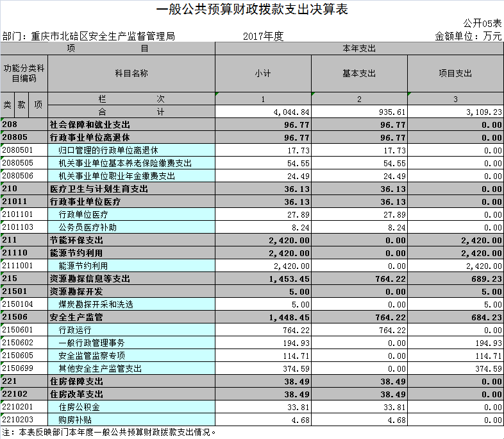504x439 pixels.
Task: Select the total project expenditure 3,109.23
Action: pyautogui.click(x=455, y=112)
